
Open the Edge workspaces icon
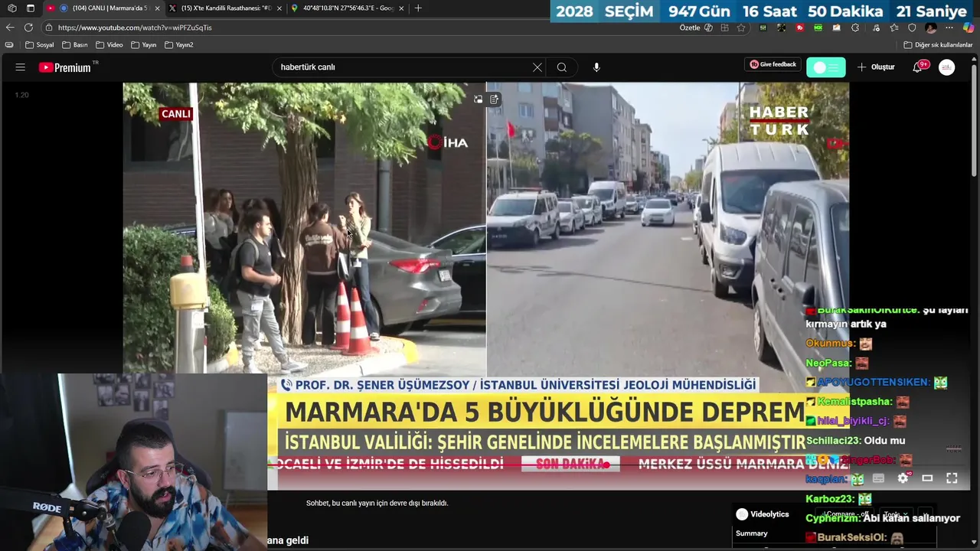11,8
